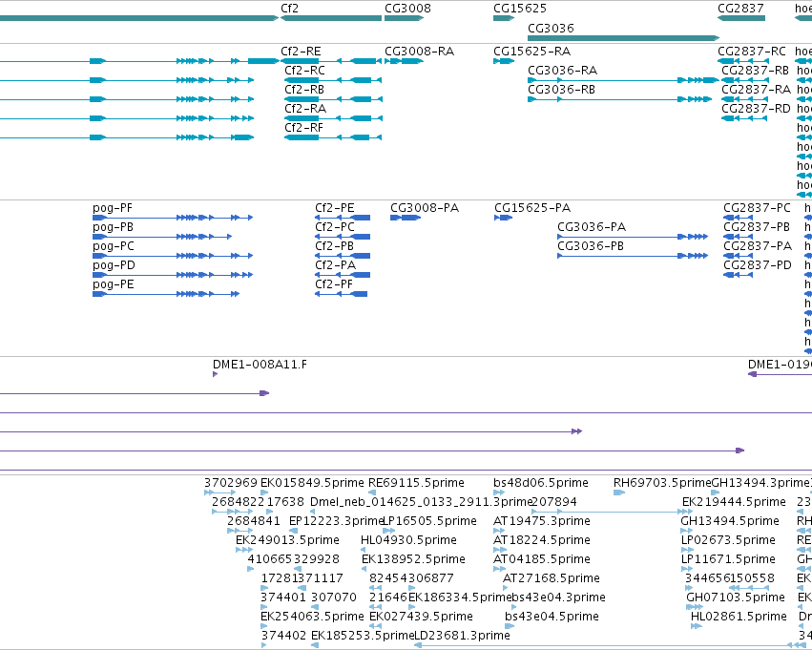812x650 pixels.
Task: Click the HL04930.5prime EST label
Action: tap(408, 540)
